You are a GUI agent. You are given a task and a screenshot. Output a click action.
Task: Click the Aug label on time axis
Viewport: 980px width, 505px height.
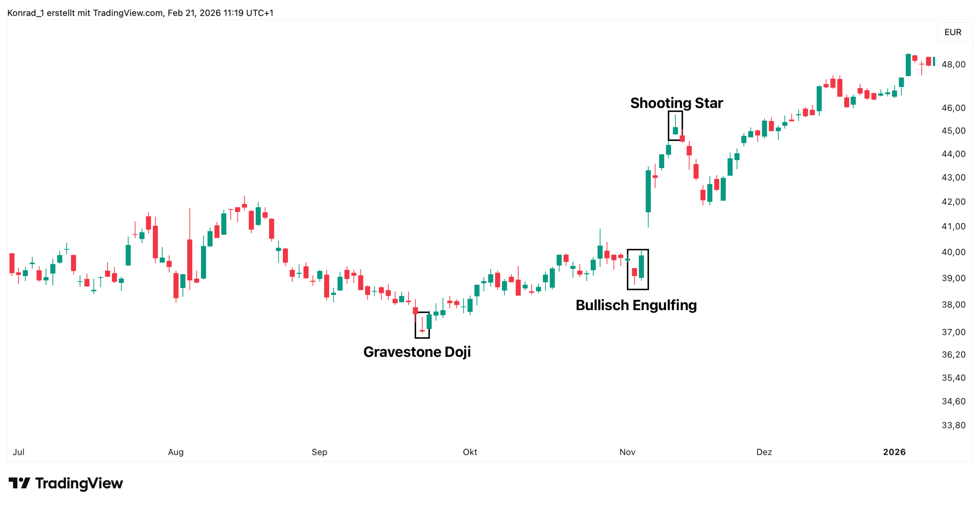click(176, 452)
